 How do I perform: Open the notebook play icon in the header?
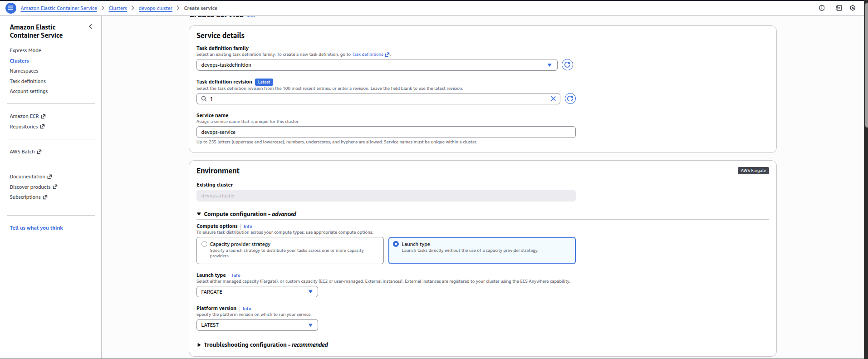pos(839,8)
